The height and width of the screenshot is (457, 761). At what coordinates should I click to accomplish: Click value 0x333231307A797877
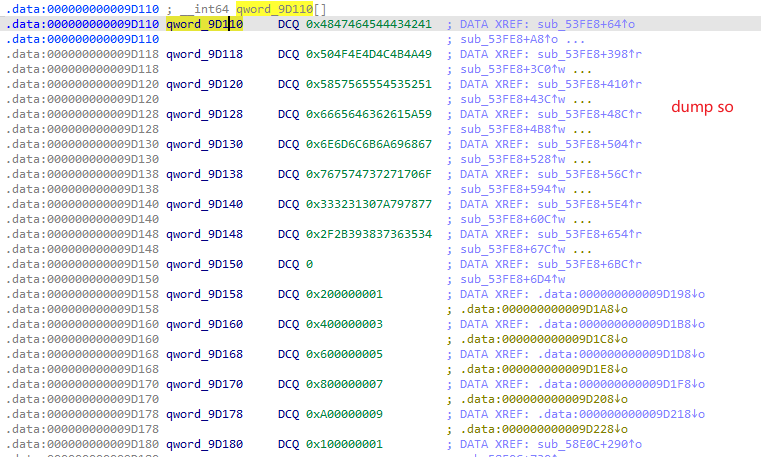(369, 203)
